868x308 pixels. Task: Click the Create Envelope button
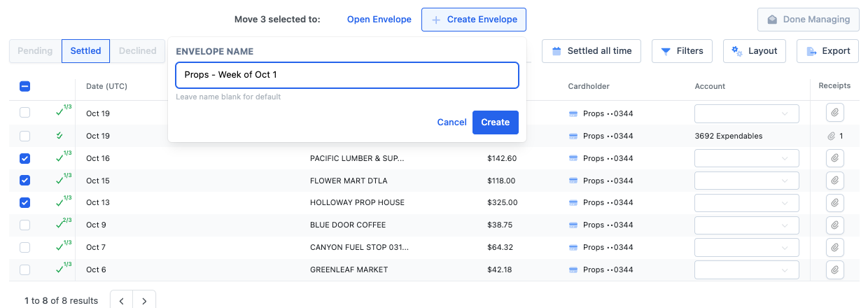[474, 20]
